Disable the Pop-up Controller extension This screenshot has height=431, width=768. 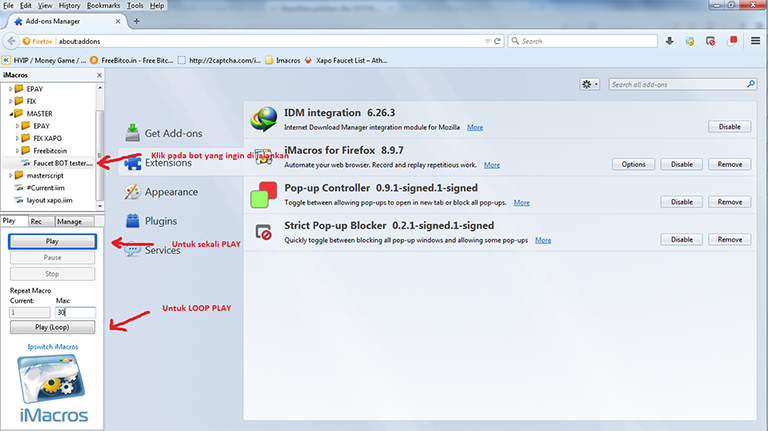tap(681, 202)
